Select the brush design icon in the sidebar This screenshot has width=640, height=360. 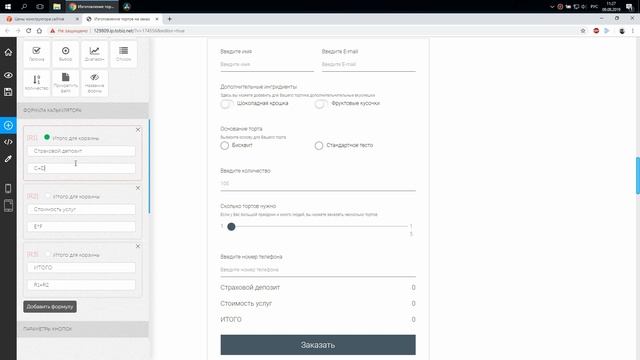coord(8,159)
